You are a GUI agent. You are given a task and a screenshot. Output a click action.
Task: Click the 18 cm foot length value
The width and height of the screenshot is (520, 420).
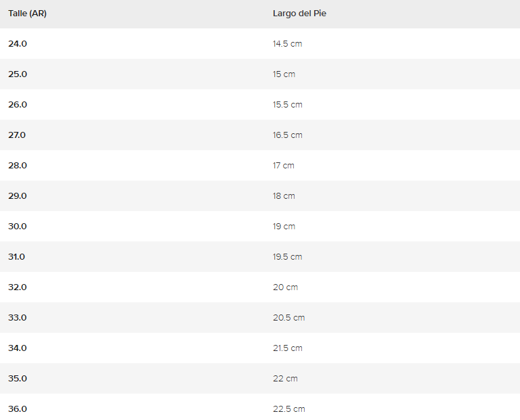[x=284, y=196]
